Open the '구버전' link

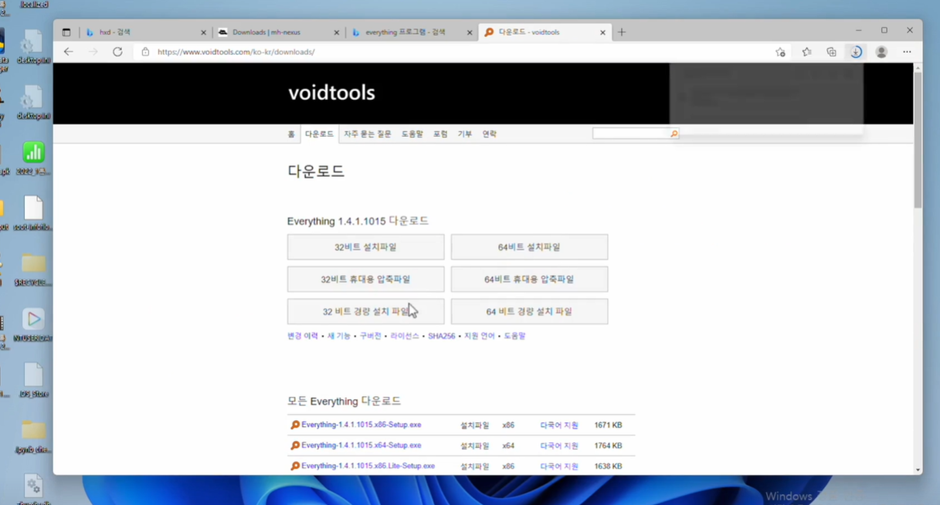click(x=370, y=336)
